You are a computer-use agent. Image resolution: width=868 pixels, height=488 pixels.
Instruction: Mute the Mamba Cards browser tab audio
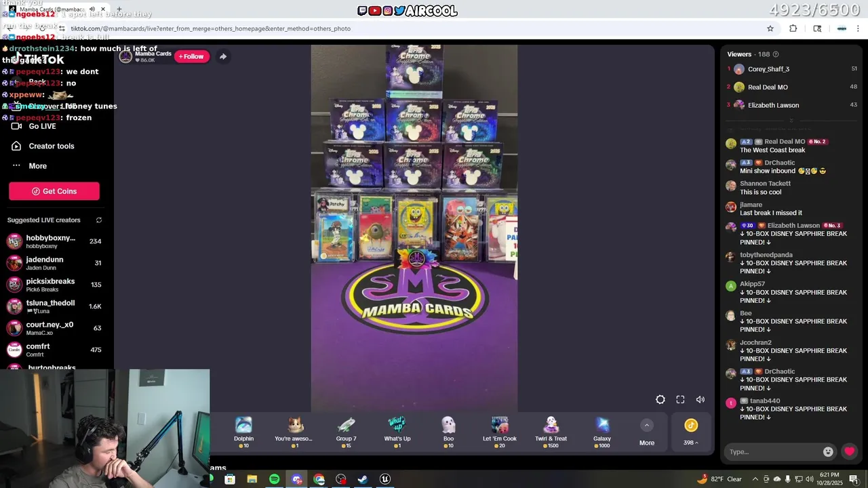tap(92, 9)
